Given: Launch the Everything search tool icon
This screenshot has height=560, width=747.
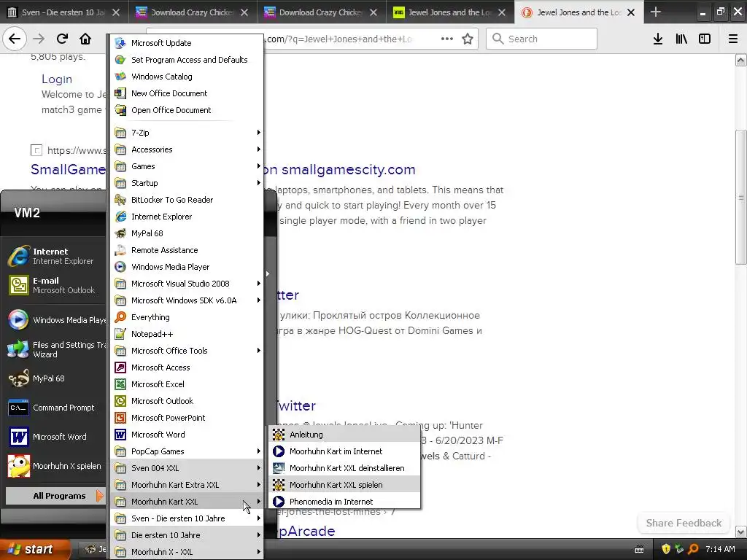Looking at the screenshot, I should (120, 317).
